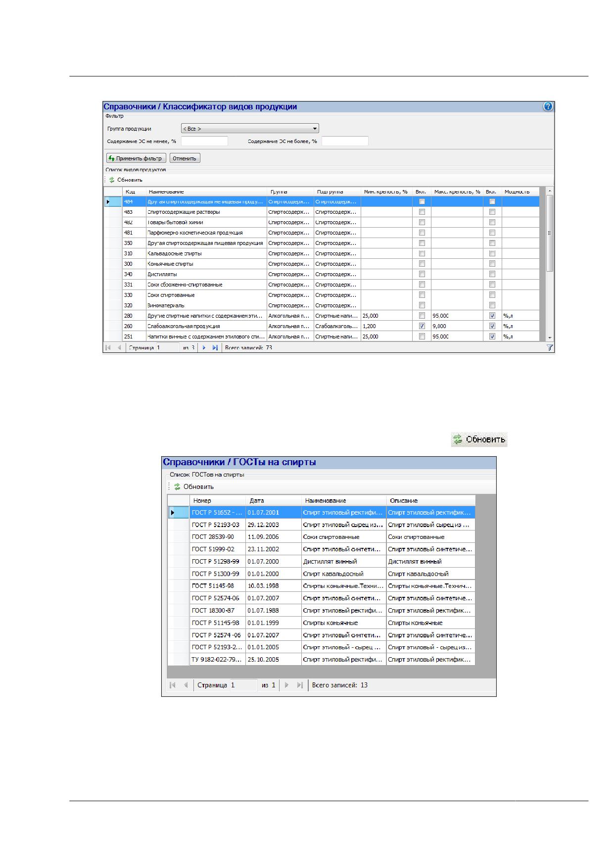Focus the Содержание ЭС не более field
The width and height of the screenshot is (614, 868).
tap(345, 141)
